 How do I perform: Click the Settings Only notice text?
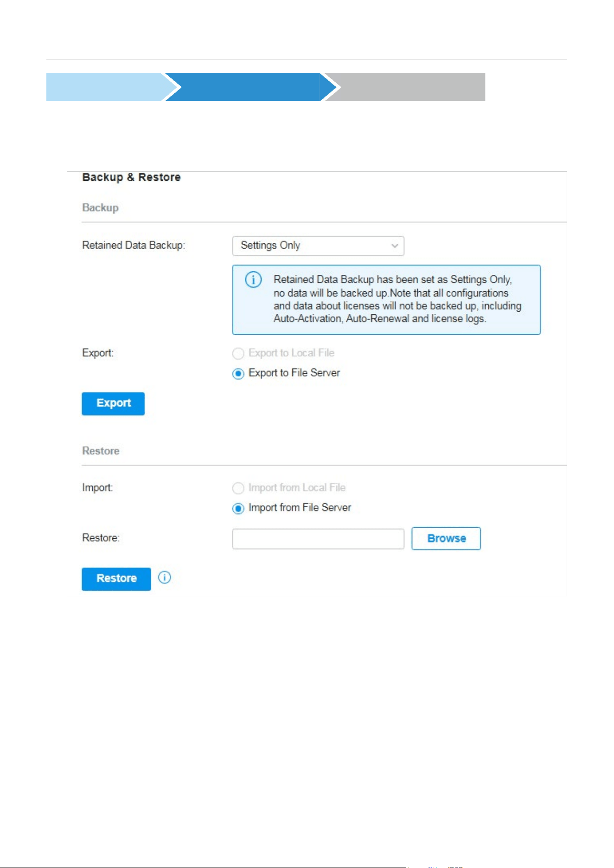[397, 299]
